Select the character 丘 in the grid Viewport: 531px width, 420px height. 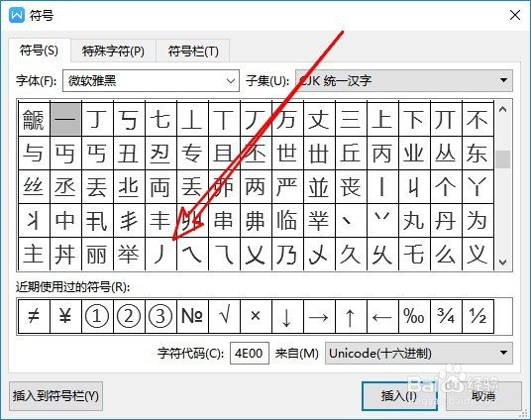click(x=351, y=154)
